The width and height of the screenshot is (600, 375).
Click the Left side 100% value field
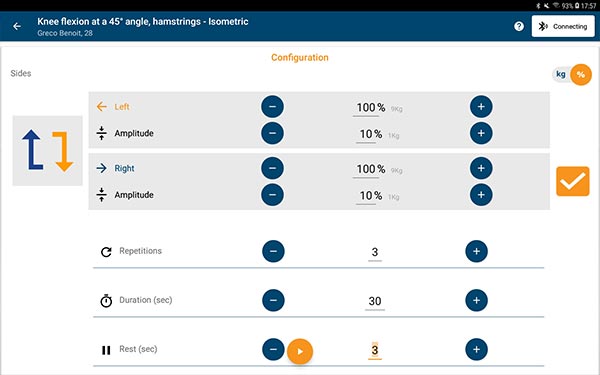370,108
